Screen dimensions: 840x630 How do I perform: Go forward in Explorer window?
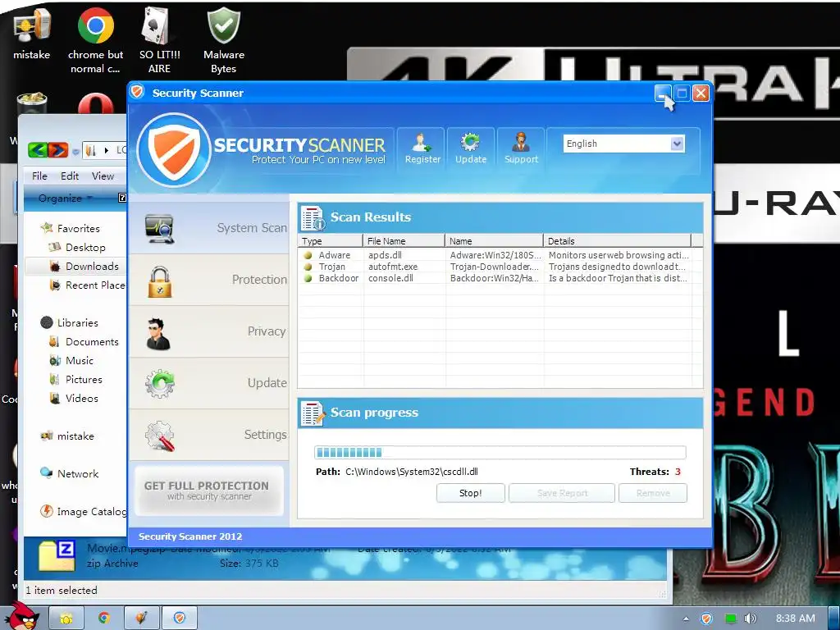pos(58,150)
